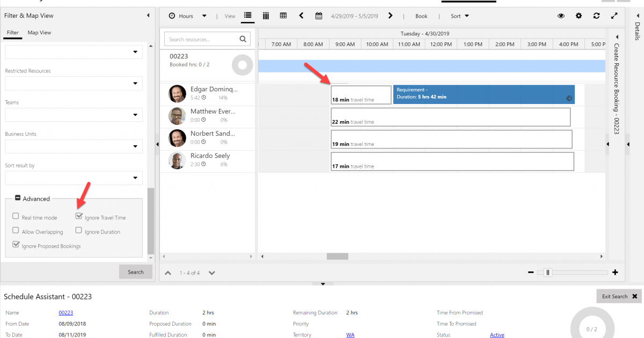
Task: Click the eye icon to change map visibility
Action: 561,16
